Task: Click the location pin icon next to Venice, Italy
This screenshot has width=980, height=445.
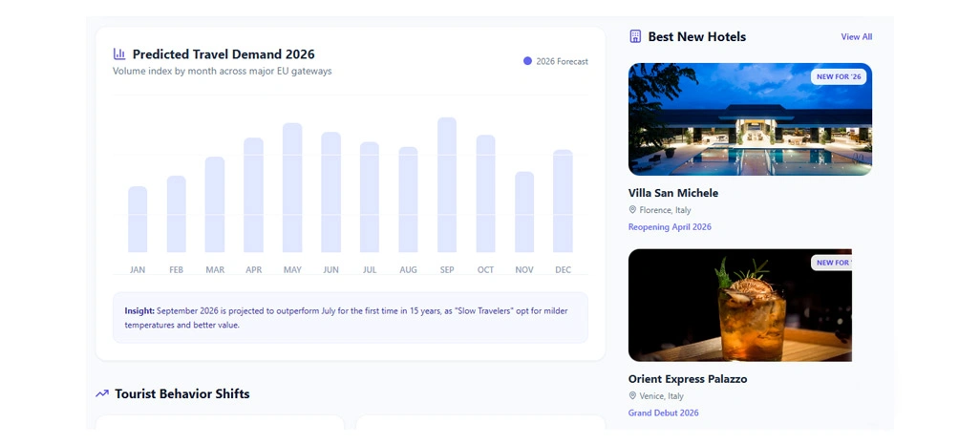Action: coord(632,396)
